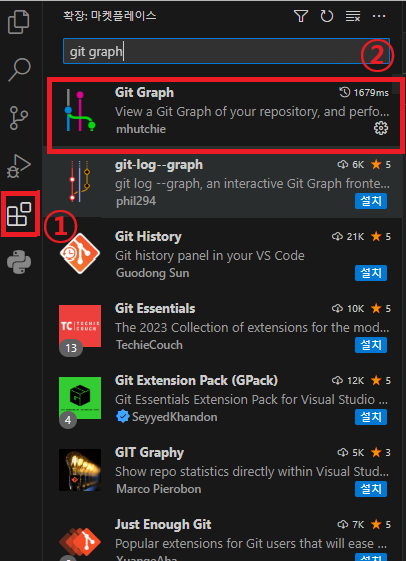Install the git-log--graph extension
The image size is (406, 561).
371,201
